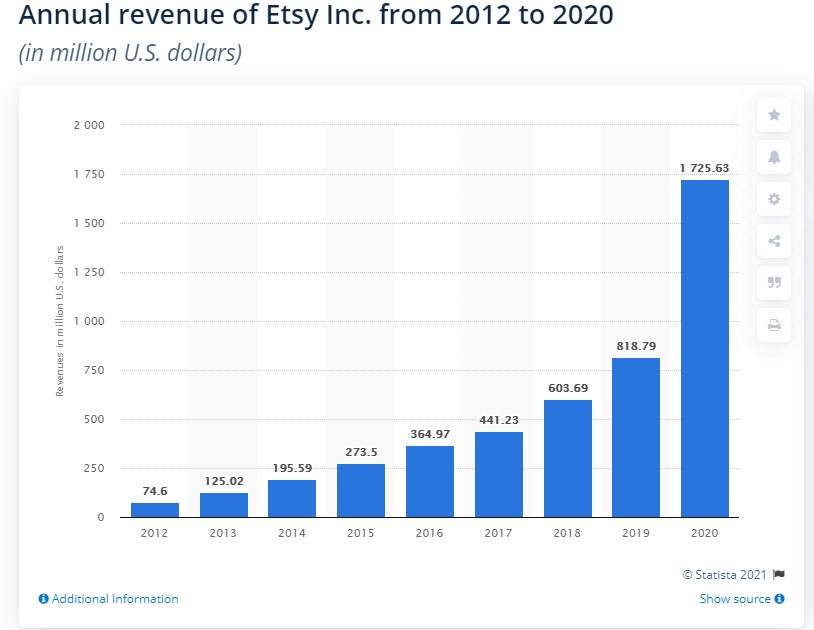Click the 1 750 y-axis label

[89, 174]
